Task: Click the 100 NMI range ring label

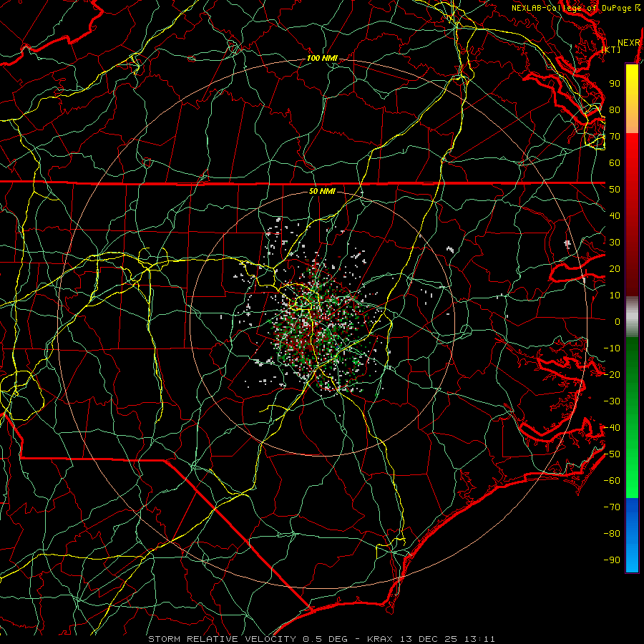Action: coord(322,59)
